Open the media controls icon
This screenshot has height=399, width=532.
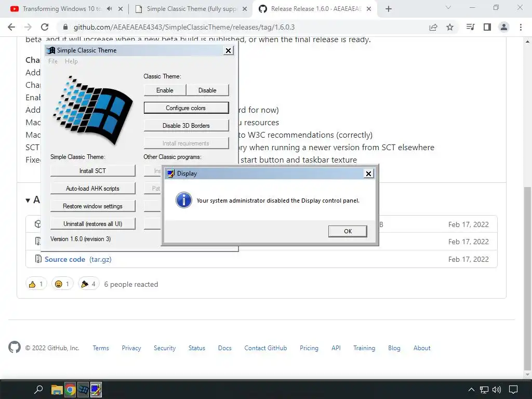[x=470, y=27]
